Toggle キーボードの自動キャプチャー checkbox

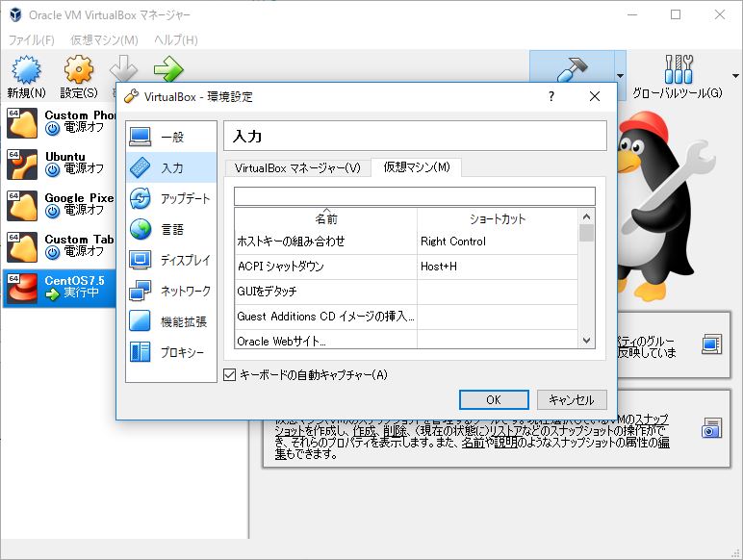point(229,374)
